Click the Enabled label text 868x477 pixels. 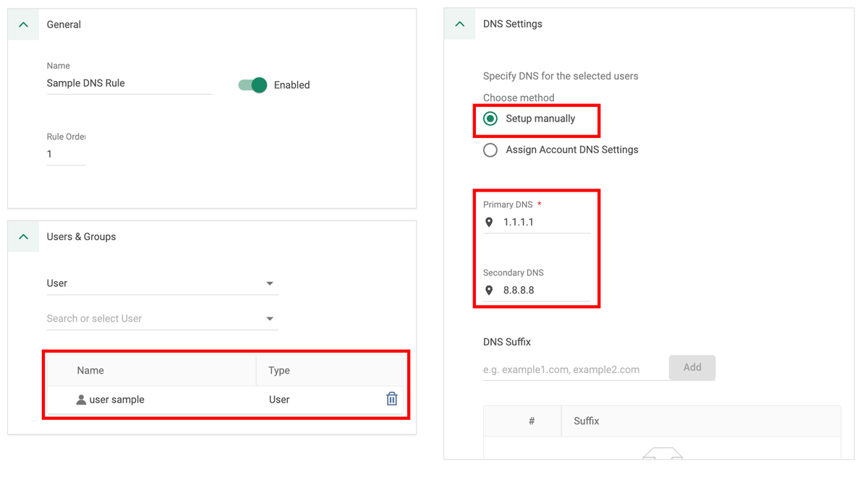(292, 85)
